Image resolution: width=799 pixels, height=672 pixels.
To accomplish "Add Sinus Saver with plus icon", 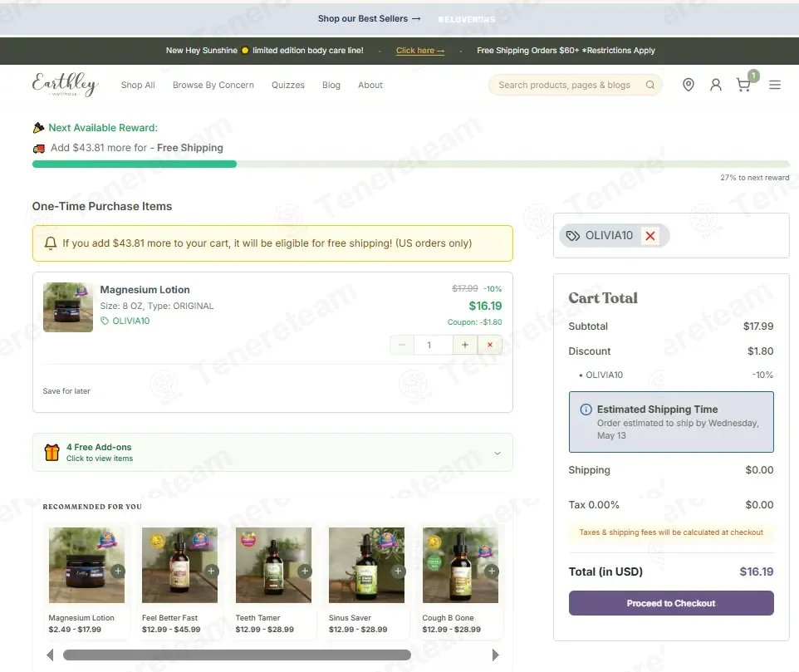I will point(398,571).
